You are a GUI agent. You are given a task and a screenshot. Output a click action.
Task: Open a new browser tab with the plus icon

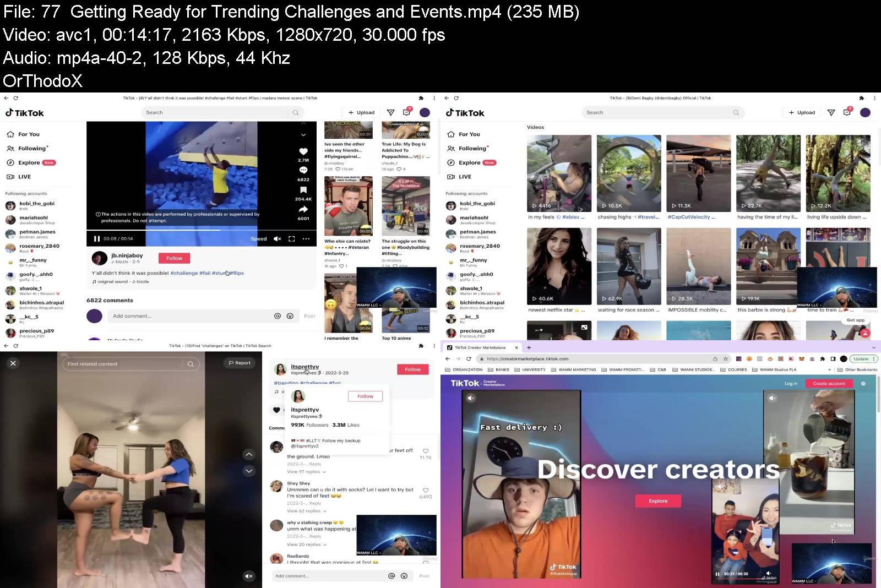(529, 347)
